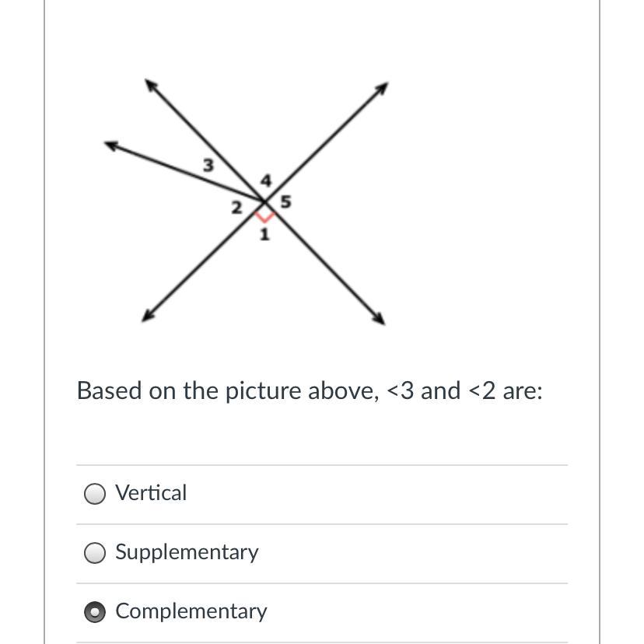
Task: Click the lower-right arrowhead of the diagram
Action: (x=380, y=319)
